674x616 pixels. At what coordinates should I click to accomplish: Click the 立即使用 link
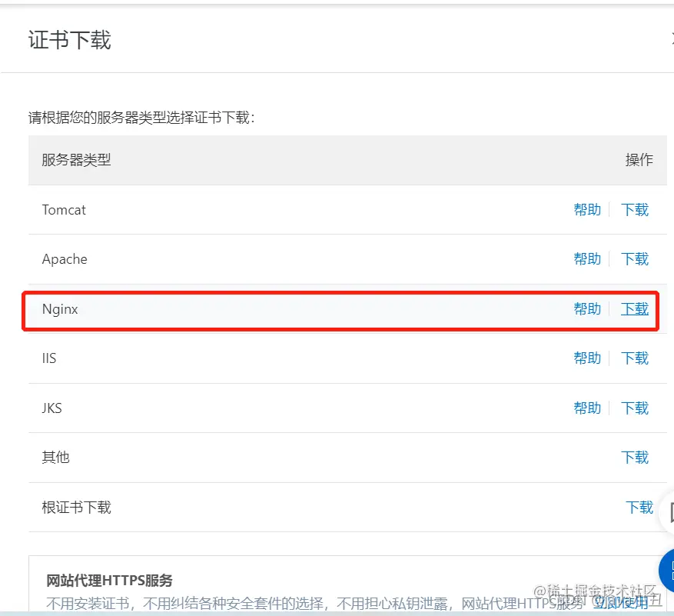pos(621,602)
